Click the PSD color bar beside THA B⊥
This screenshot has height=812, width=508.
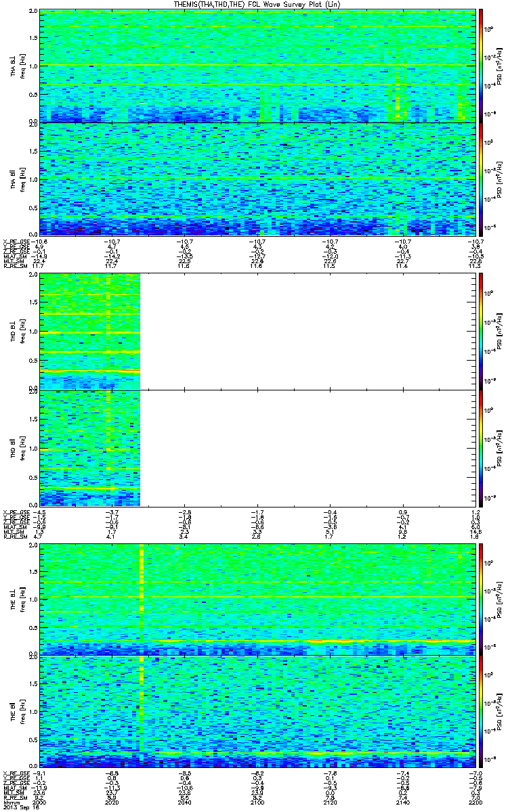480,66
